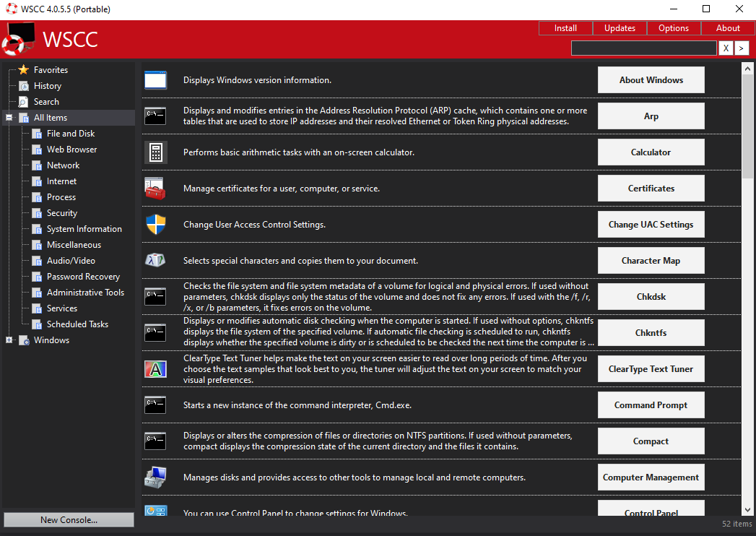Click the History clock icon
This screenshot has width=756, height=536.
(x=24, y=86)
